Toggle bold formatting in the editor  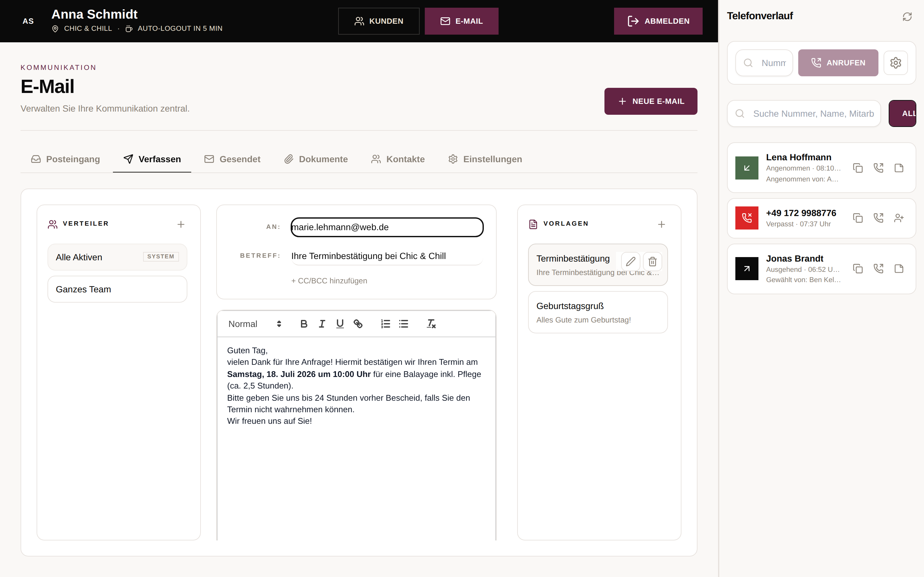tap(304, 324)
